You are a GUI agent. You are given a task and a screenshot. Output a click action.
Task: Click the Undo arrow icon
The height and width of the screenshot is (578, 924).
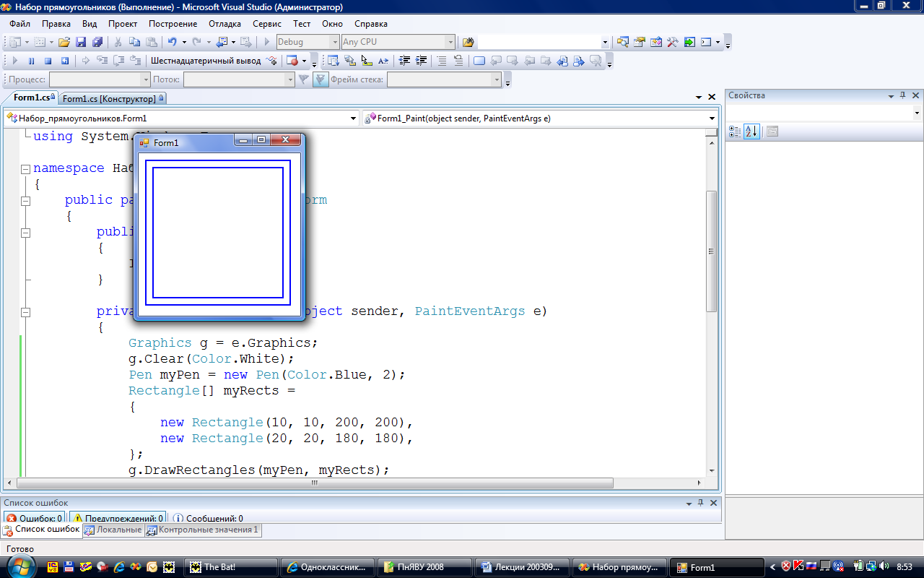point(172,42)
